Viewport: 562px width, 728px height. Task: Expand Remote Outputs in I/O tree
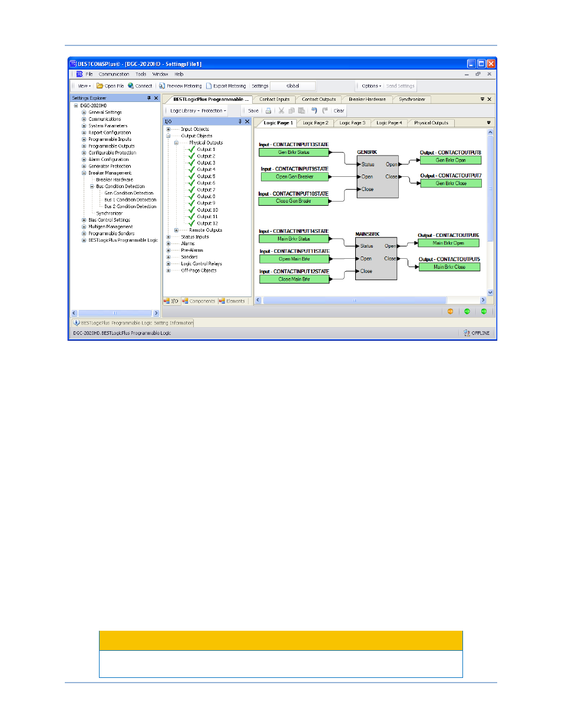pyautogui.click(x=176, y=230)
